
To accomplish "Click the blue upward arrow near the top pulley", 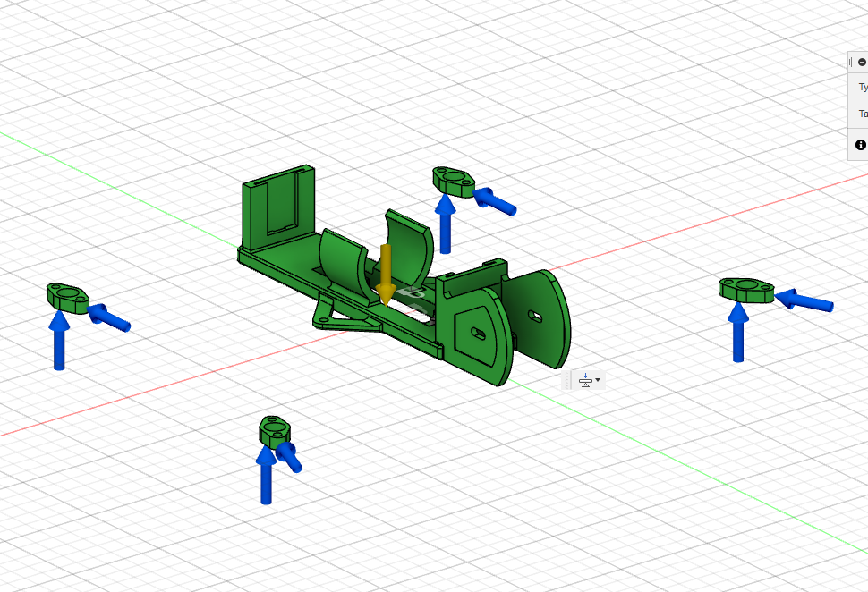I will coord(445,224).
